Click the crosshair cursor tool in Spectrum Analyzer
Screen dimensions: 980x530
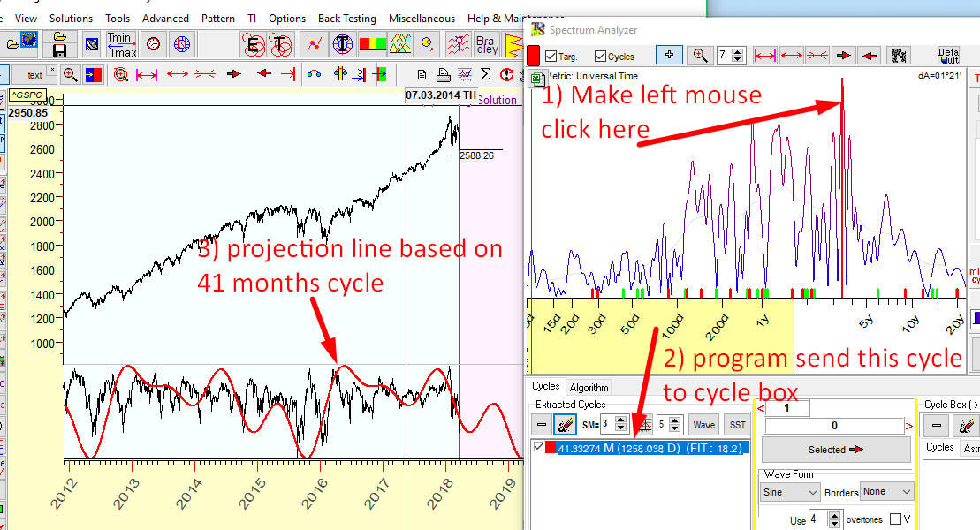(x=669, y=55)
